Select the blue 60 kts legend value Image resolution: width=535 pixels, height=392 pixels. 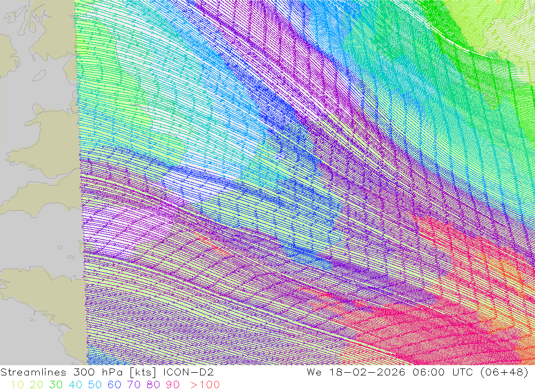[114, 385]
